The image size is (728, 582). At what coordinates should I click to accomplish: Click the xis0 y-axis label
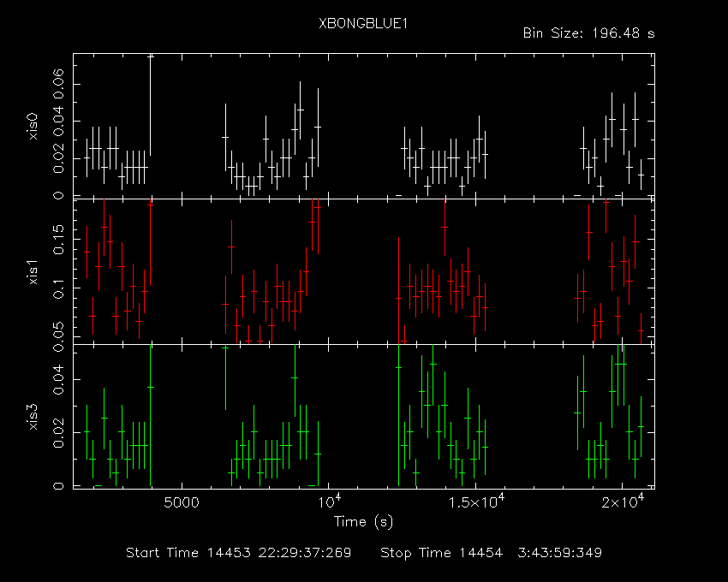point(33,126)
